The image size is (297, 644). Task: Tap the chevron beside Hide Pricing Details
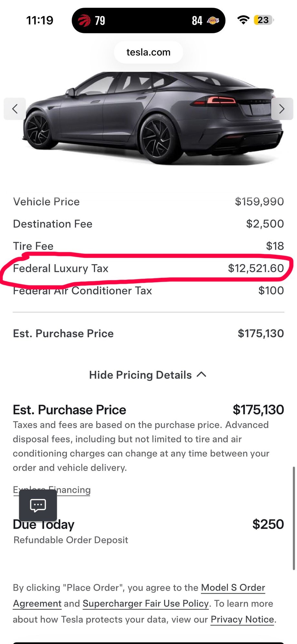point(201,374)
